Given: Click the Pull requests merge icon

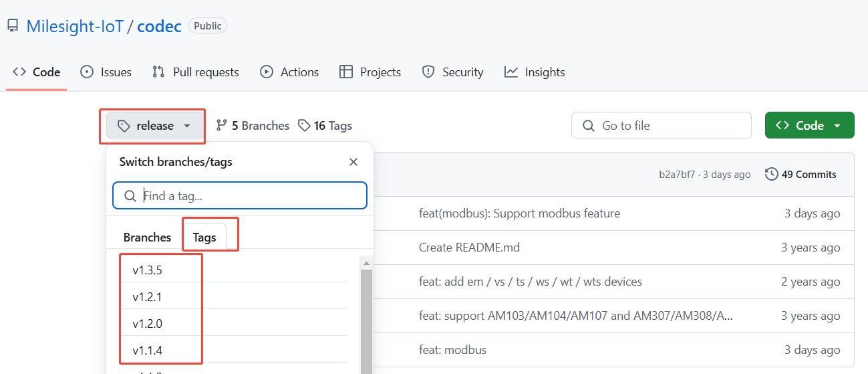Looking at the screenshot, I should 158,72.
